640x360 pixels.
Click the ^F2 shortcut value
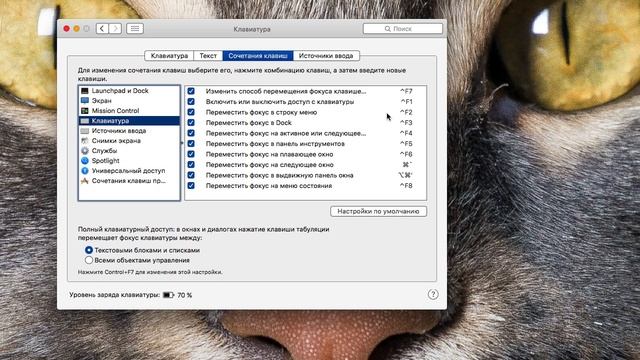tap(406, 112)
